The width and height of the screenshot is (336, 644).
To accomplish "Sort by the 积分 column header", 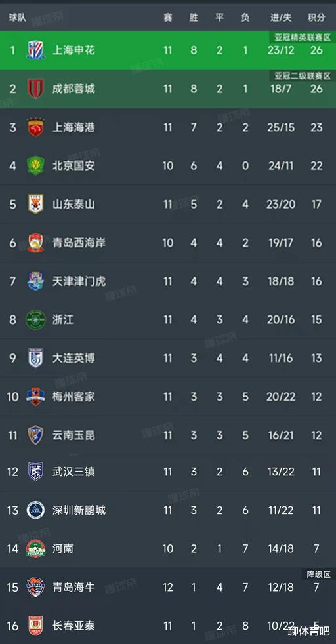I will point(316,18).
